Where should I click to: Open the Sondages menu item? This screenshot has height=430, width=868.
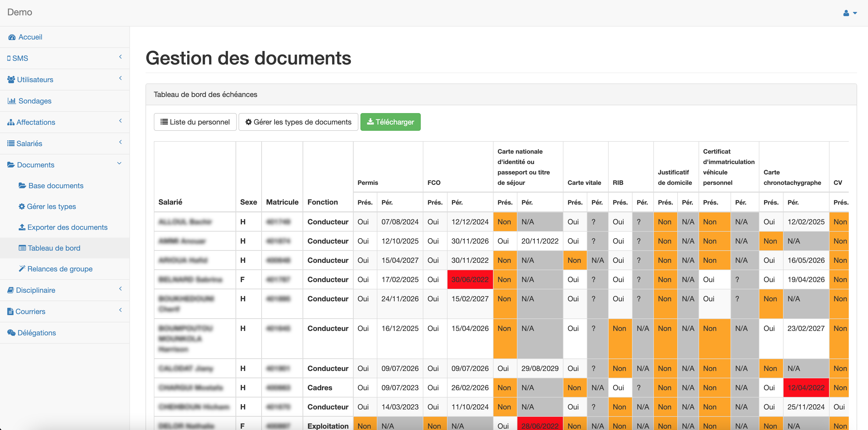65,101
